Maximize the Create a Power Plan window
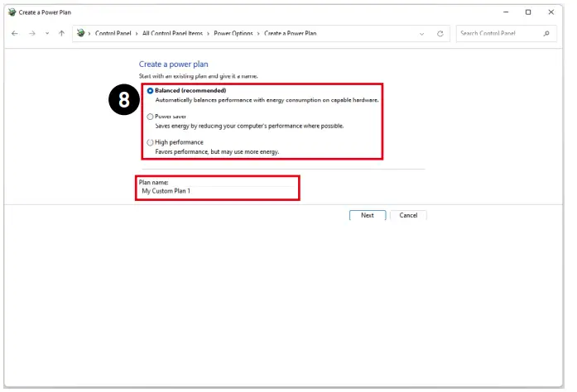 (528, 12)
